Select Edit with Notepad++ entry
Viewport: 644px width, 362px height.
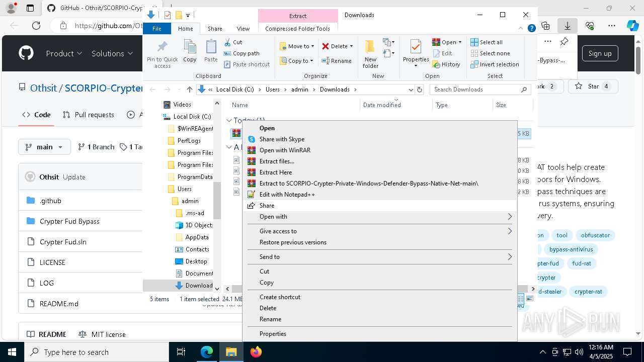pos(380,195)
